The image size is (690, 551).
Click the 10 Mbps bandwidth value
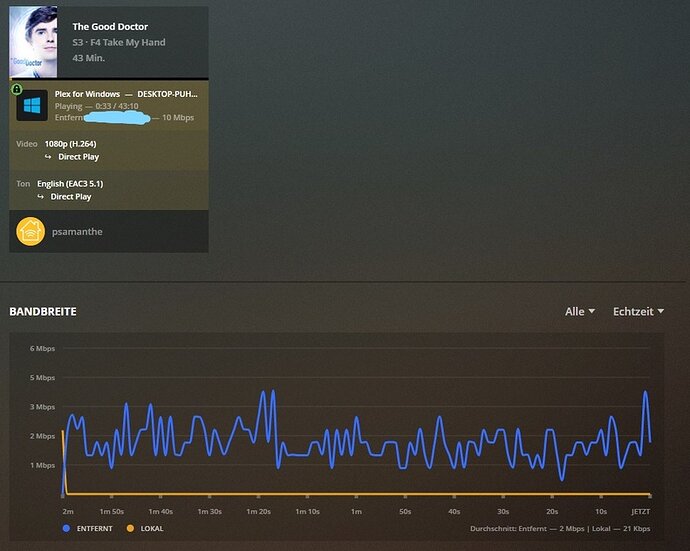point(178,118)
